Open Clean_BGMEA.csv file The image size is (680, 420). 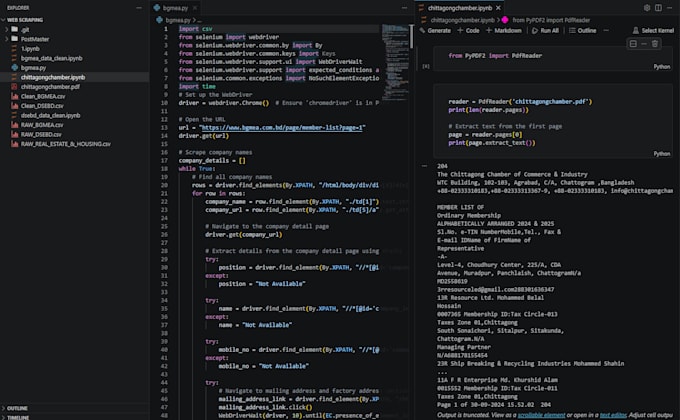[42, 96]
